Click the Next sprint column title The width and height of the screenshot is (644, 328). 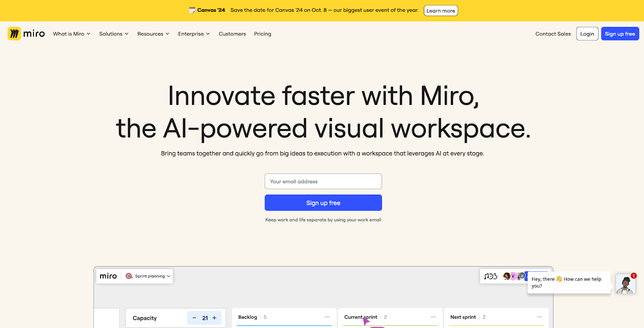[463, 317]
